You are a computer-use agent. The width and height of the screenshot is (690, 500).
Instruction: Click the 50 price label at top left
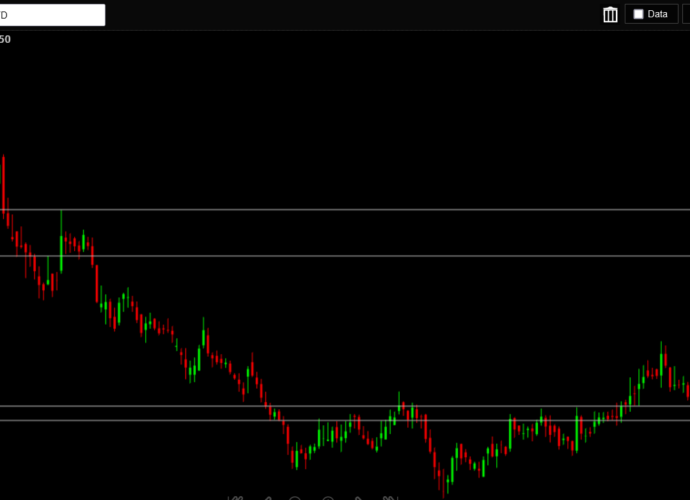[x=5, y=39]
